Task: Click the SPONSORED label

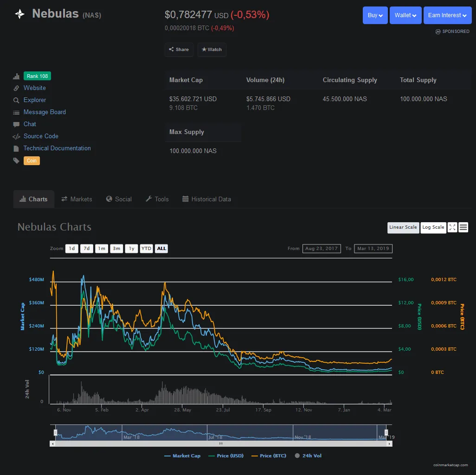Action: (456, 32)
